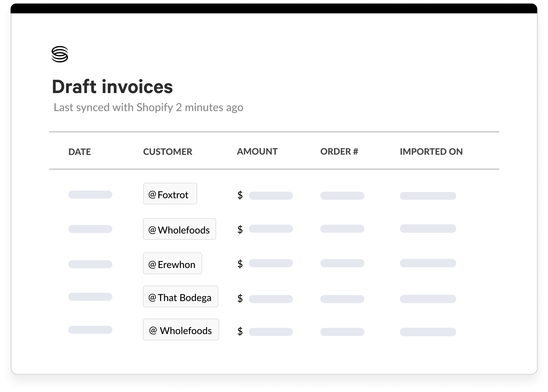This screenshot has height=392, width=548.
Task: Click the Foxtrot row date placeholder
Action: point(90,195)
